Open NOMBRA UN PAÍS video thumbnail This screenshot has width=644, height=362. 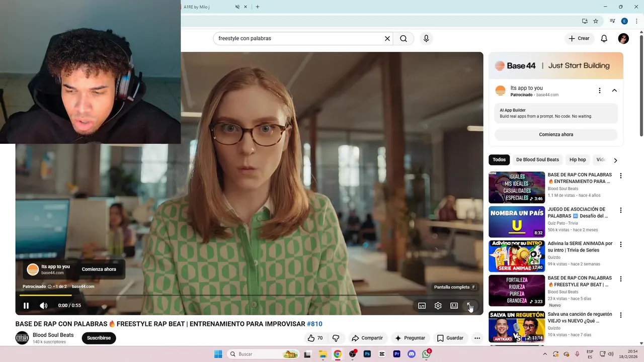[517, 222]
